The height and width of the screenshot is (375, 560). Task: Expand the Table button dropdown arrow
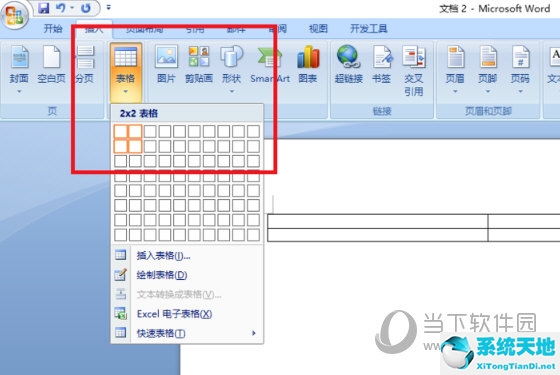click(126, 92)
